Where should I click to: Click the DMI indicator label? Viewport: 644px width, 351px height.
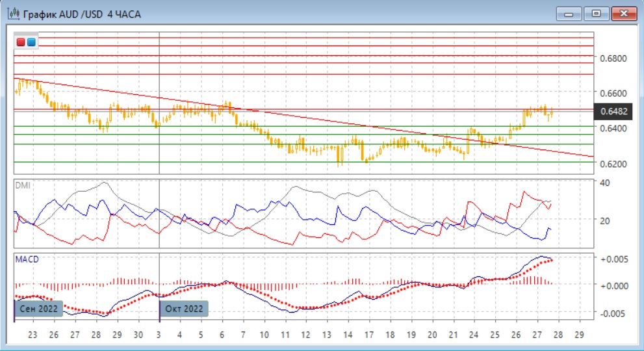[23, 185]
